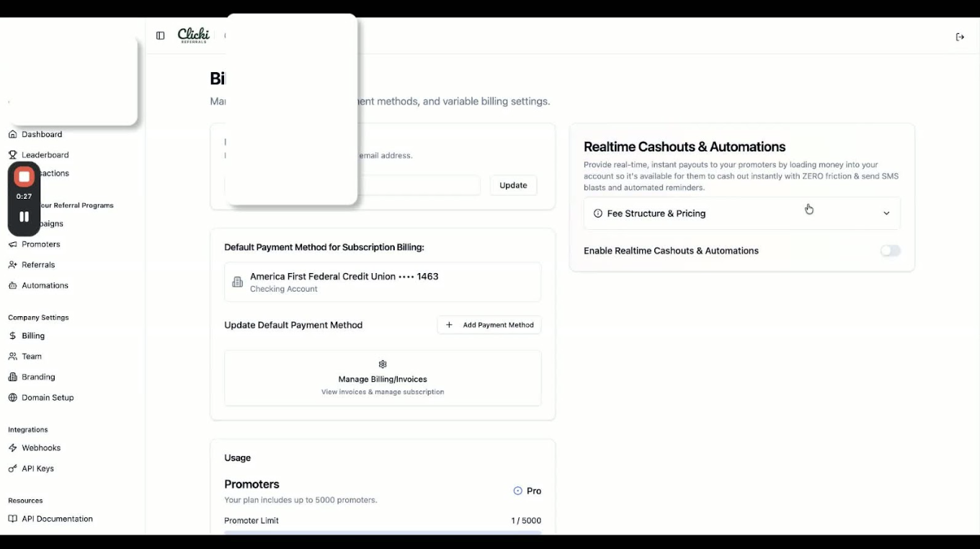Click the sidebar collapse icon
980x549 pixels.
160,36
